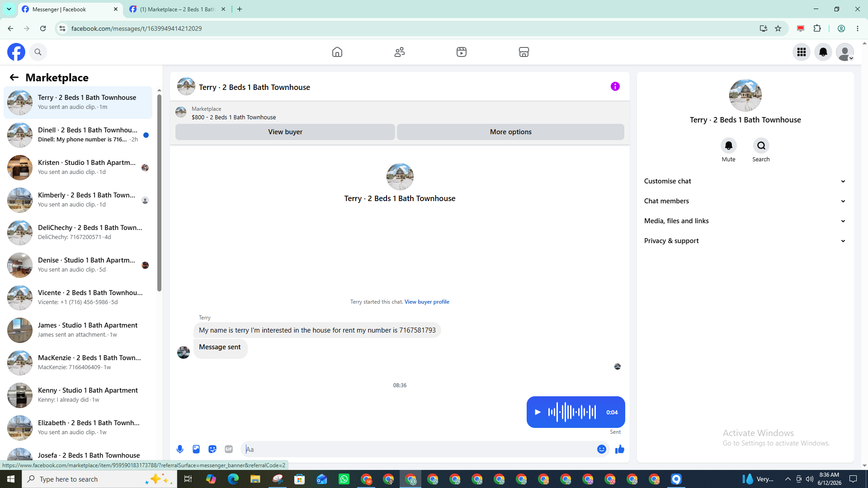Image resolution: width=868 pixels, height=488 pixels.
Task: Mute this chat with the bell icon
Action: pos(729,145)
